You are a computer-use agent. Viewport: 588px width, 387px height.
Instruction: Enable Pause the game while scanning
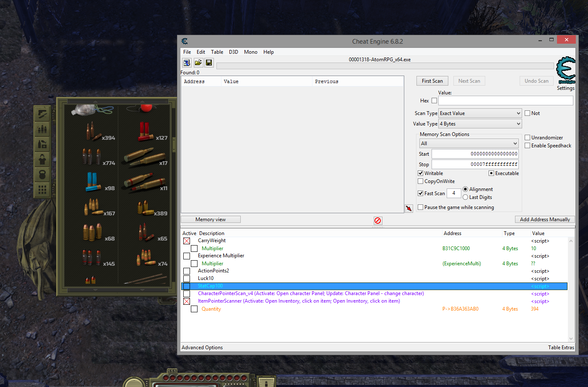pos(421,207)
